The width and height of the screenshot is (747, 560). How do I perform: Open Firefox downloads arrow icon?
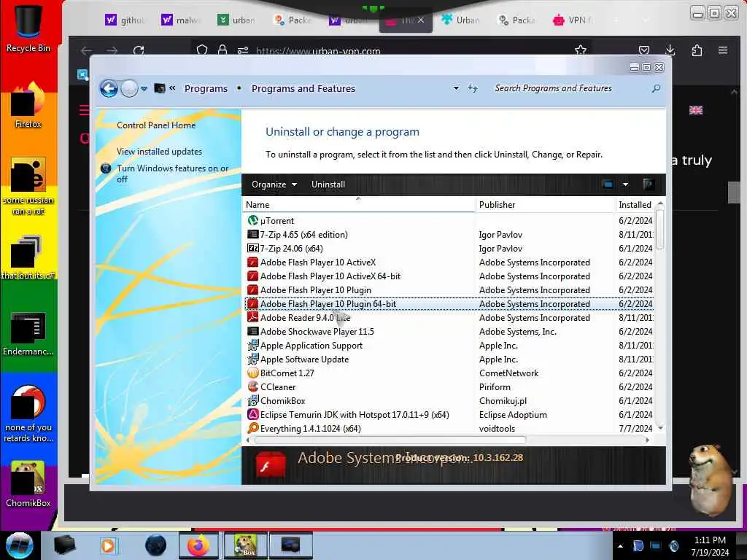[670, 50]
